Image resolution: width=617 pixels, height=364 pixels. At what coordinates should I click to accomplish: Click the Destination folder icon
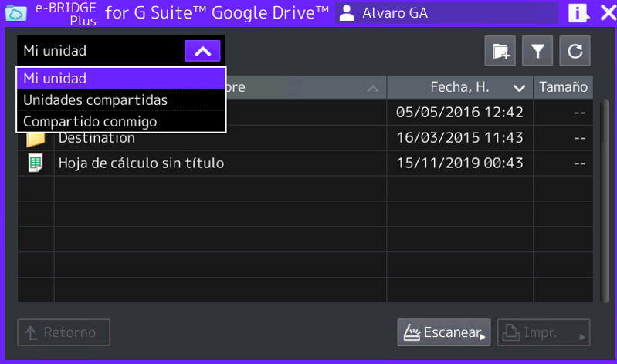pos(36,139)
